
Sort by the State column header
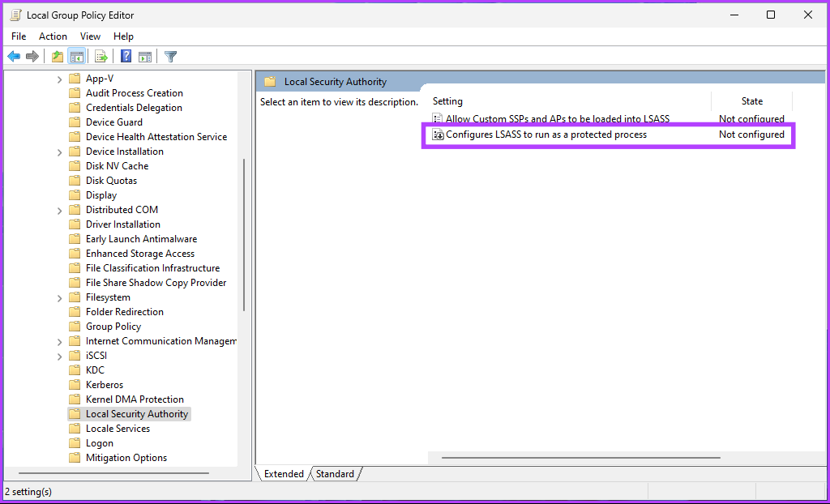(x=751, y=101)
